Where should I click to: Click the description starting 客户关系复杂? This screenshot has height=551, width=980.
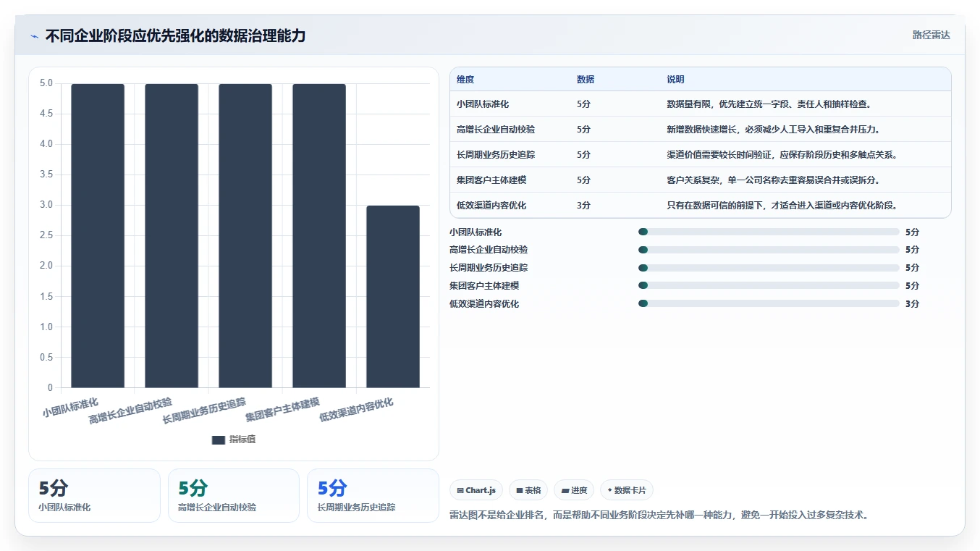(x=773, y=180)
